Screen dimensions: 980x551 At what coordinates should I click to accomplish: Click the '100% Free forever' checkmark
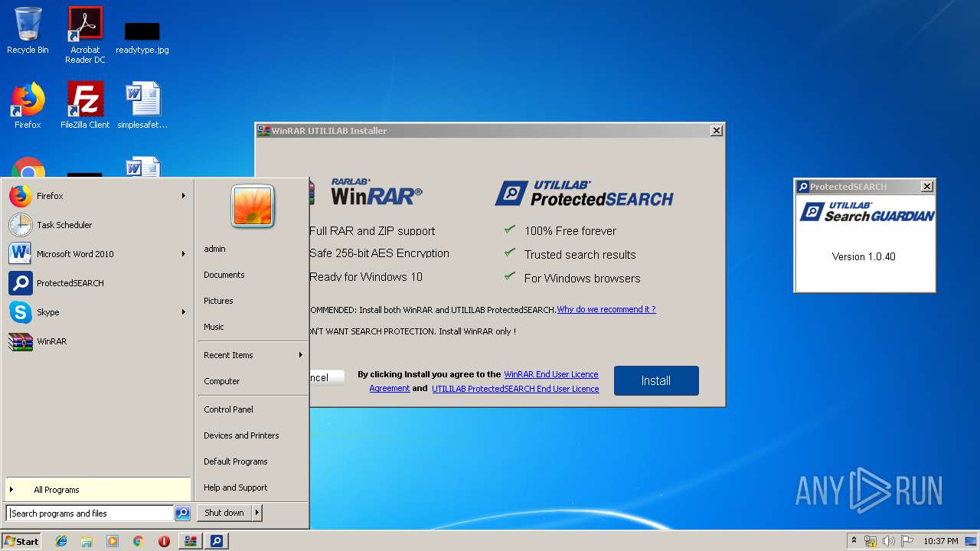point(509,230)
